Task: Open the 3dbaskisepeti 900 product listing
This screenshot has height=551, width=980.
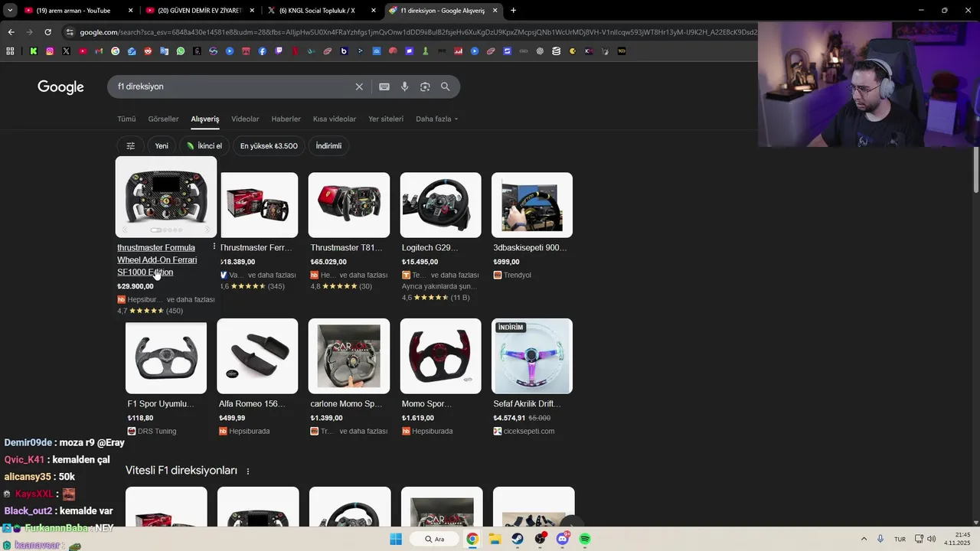Action: [x=530, y=248]
